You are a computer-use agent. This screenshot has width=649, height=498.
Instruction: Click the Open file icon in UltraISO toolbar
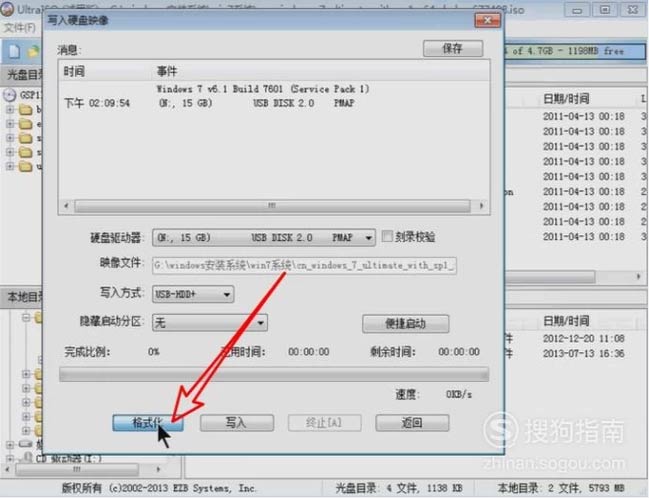click(33, 51)
